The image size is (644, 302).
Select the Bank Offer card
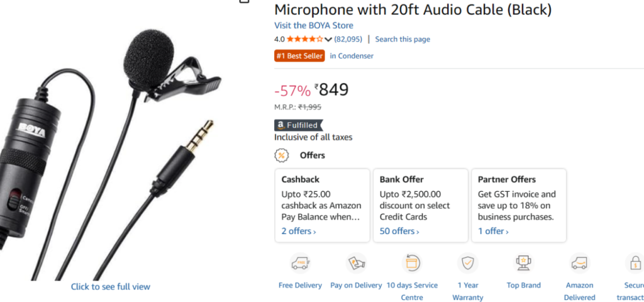point(421,205)
